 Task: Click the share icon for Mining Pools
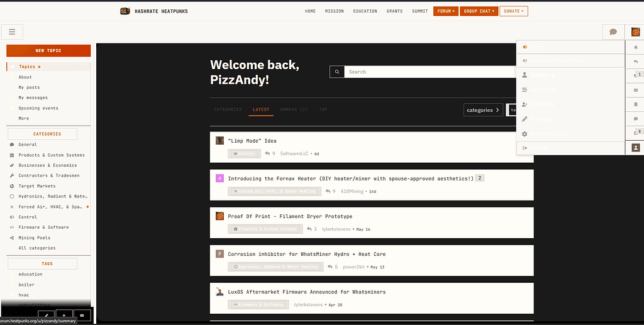coord(12,238)
